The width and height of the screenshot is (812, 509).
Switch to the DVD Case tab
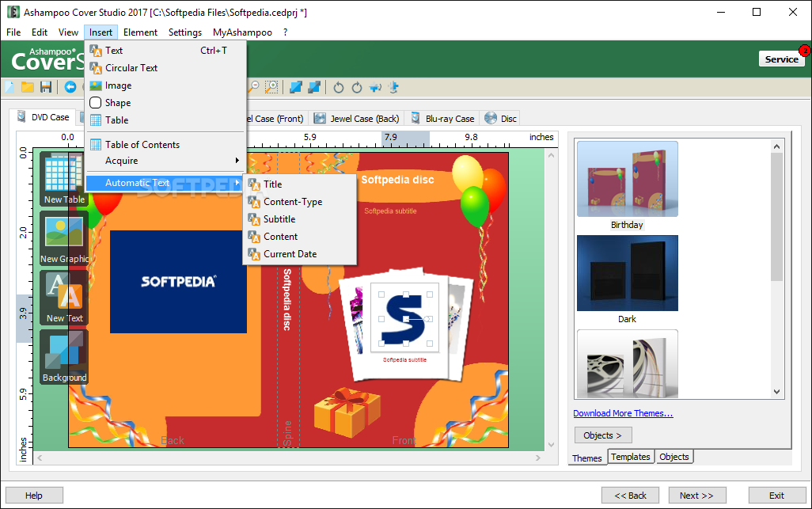point(43,117)
